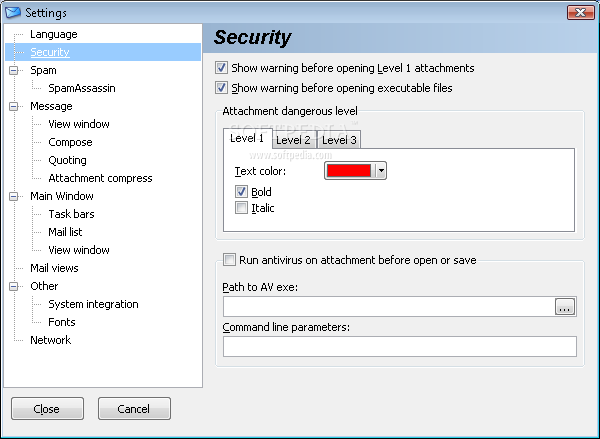Disable Bold text style checkbox
The height and width of the screenshot is (439, 600).
(241, 191)
